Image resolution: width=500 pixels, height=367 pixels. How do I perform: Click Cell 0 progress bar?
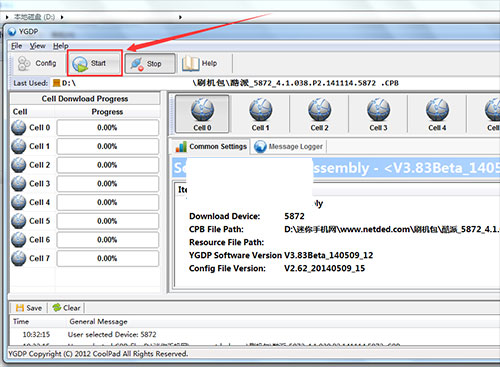click(107, 128)
